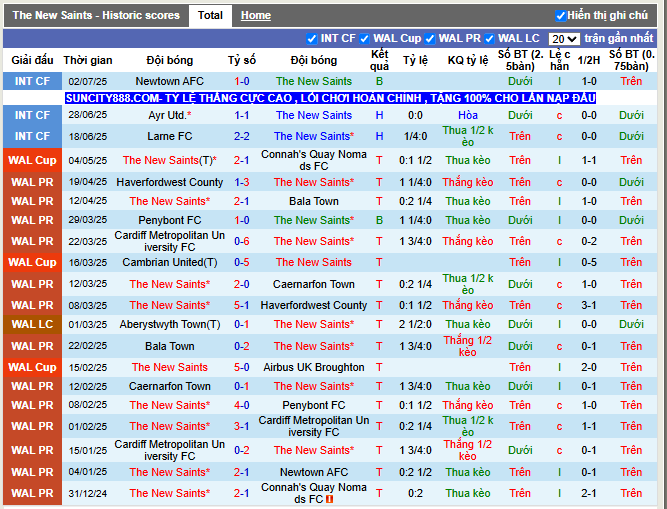
Task: Open the 1-0 score for Newtown AFC 02/07/25
Action: point(242,81)
